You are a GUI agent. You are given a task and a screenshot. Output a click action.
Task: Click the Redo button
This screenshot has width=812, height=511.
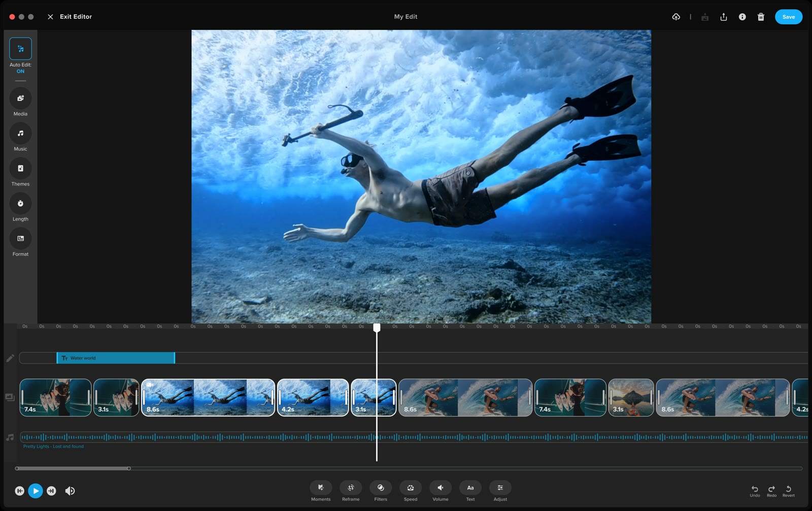[x=771, y=491]
